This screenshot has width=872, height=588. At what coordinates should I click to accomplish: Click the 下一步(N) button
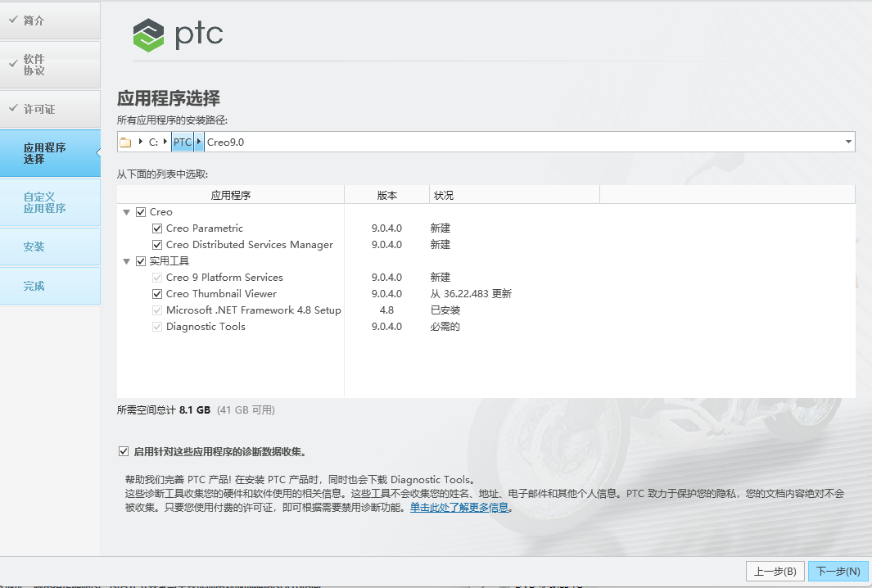[x=838, y=572]
